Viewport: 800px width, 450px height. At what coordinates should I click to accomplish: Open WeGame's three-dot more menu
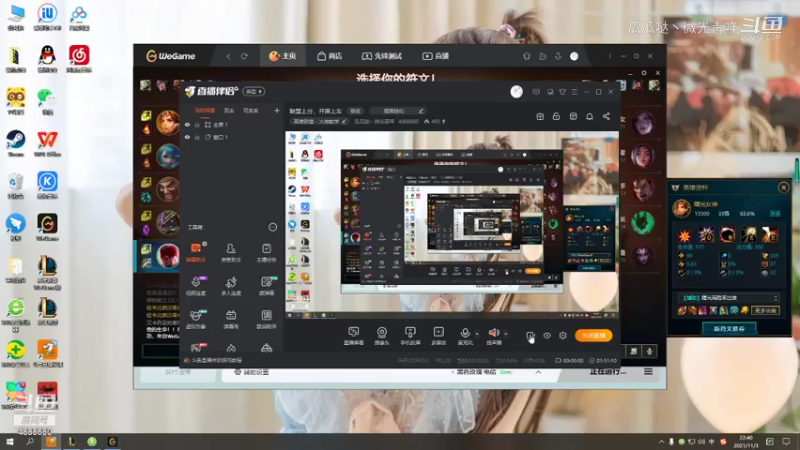pos(610,56)
